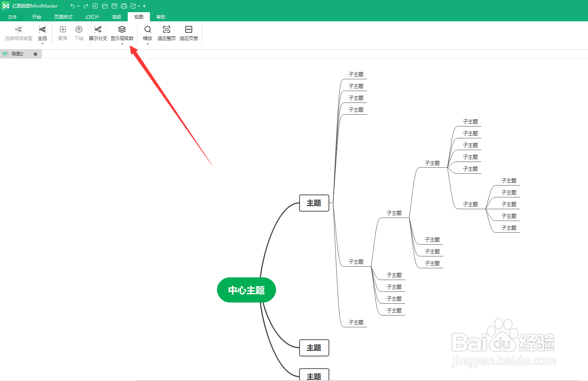Click the 下钻 drill-down tool
588x381 pixels.
tap(79, 33)
